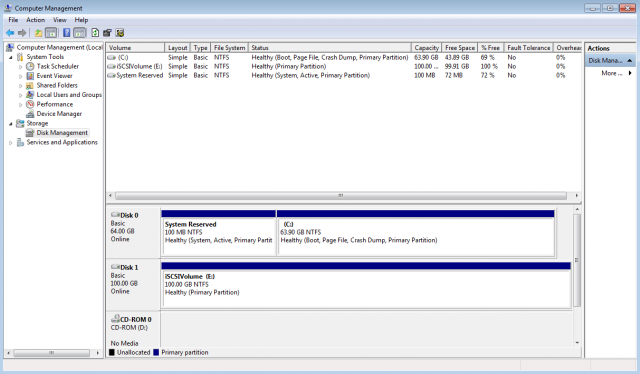Select Device Manager in the tree
The width and height of the screenshot is (640, 374).
[59, 114]
